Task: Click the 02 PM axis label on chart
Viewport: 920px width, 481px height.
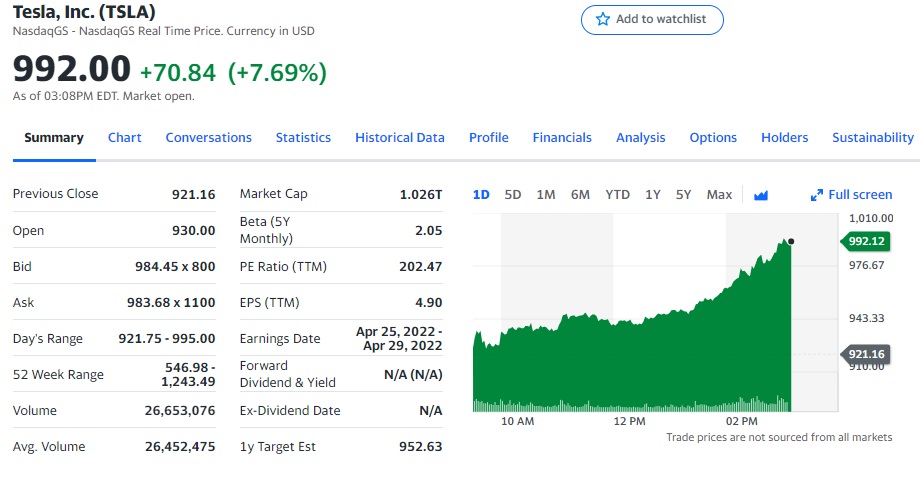Action: (742, 421)
